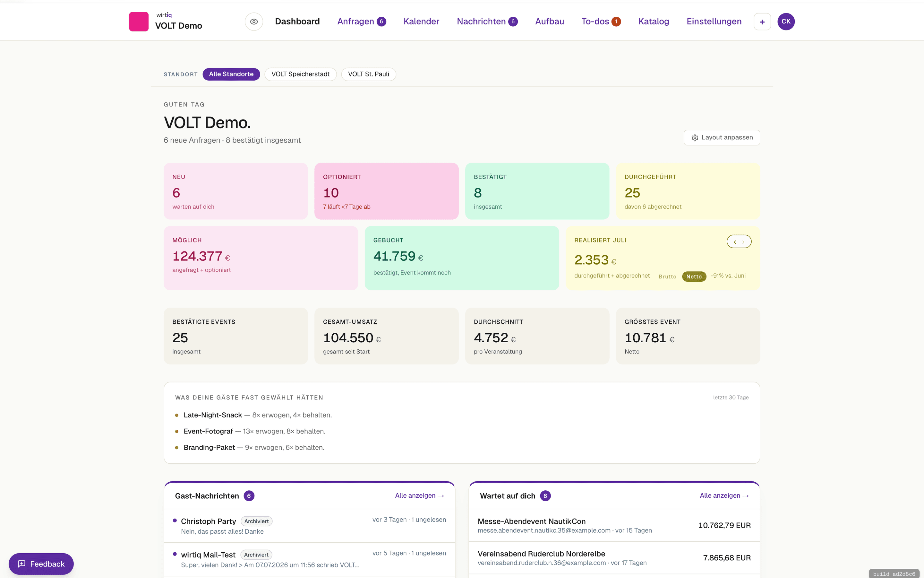The height and width of the screenshot is (578, 924).
Task: Click the Wartet auf dich count badge 6
Action: [545, 496]
